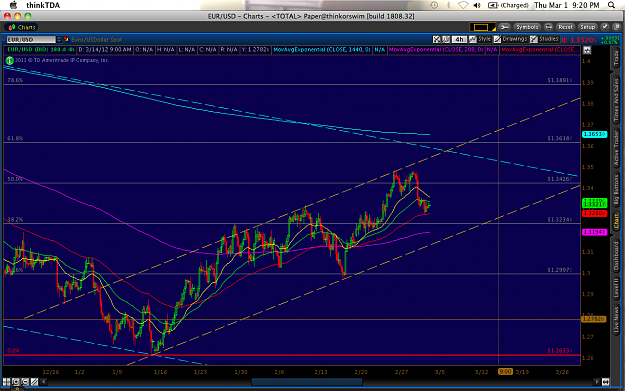
Task: Open the Style menu
Action: tap(480, 39)
